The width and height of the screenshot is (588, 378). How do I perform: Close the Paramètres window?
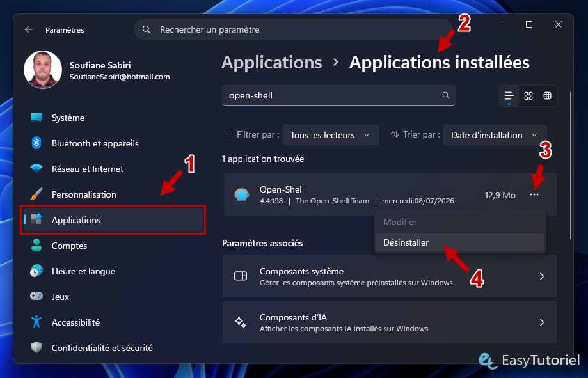559,24
